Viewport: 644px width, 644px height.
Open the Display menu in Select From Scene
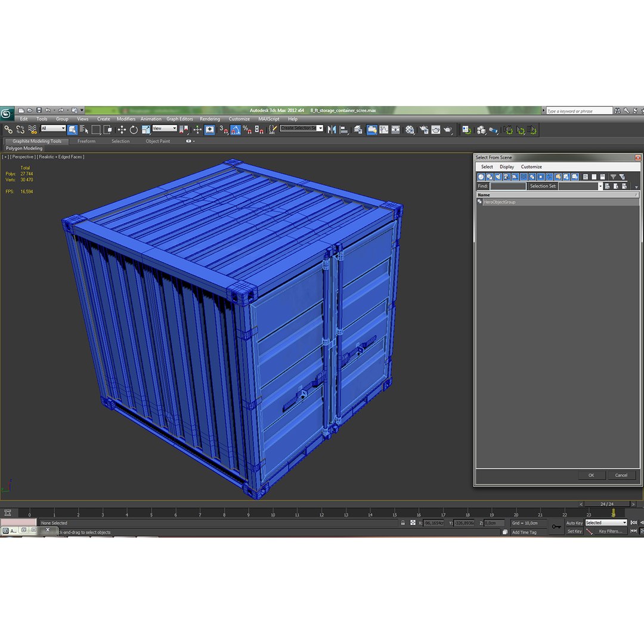pyautogui.click(x=507, y=167)
